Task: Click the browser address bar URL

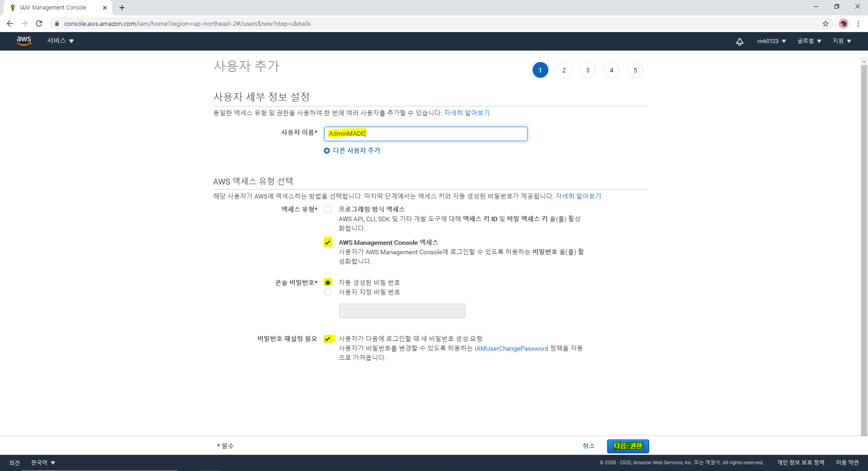Action: tap(187, 24)
